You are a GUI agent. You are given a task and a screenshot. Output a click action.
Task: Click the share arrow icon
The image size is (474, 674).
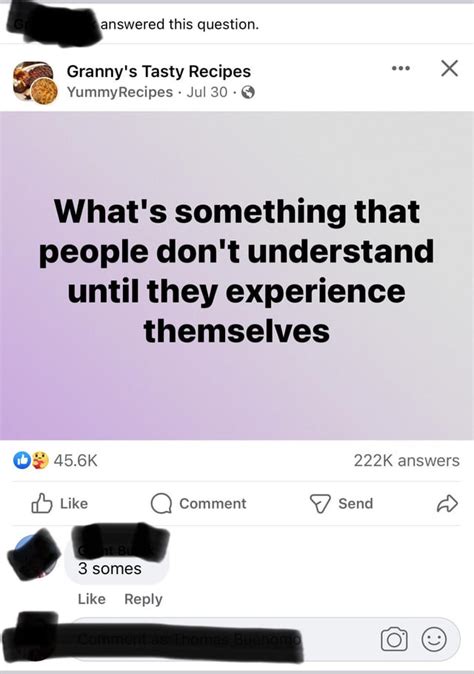click(x=447, y=504)
